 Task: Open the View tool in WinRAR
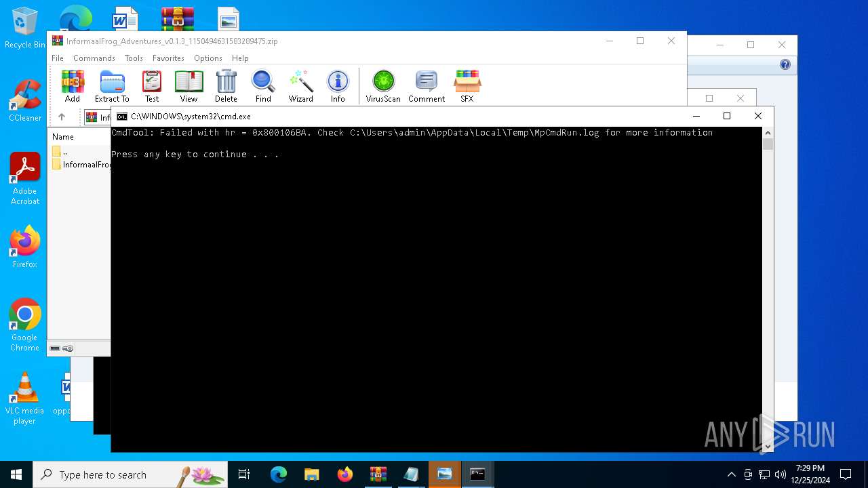tap(189, 86)
